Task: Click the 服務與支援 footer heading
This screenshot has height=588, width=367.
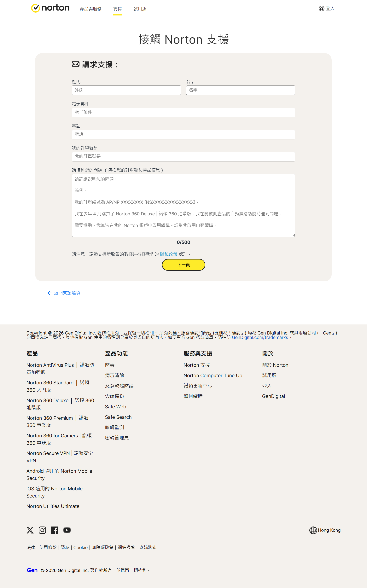Action: 198,354
